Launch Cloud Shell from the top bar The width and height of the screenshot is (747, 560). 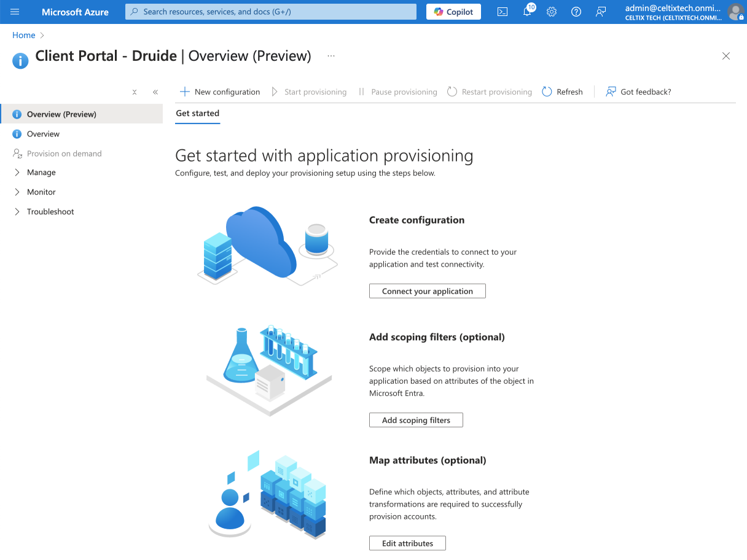pos(503,12)
